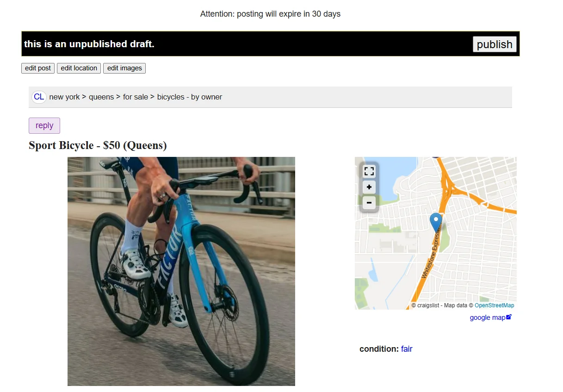The image size is (563, 392).
Task: Open the edit location screen
Action: (x=79, y=68)
